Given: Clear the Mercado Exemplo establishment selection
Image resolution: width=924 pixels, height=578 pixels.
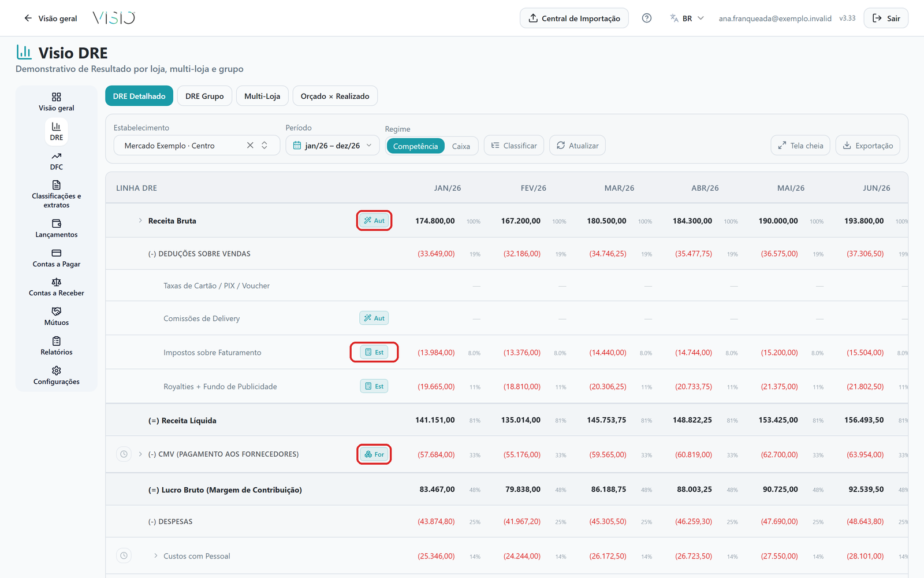Looking at the screenshot, I should click(x=250, y=145).
